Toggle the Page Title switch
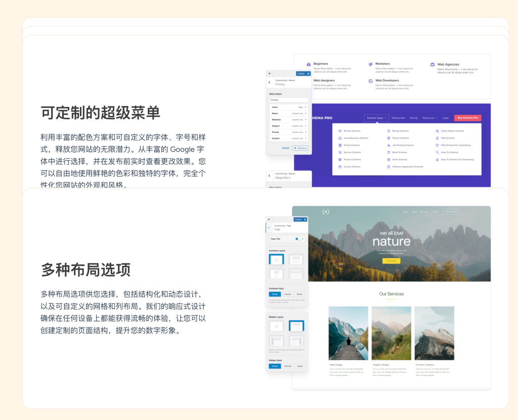 (297, 239)
